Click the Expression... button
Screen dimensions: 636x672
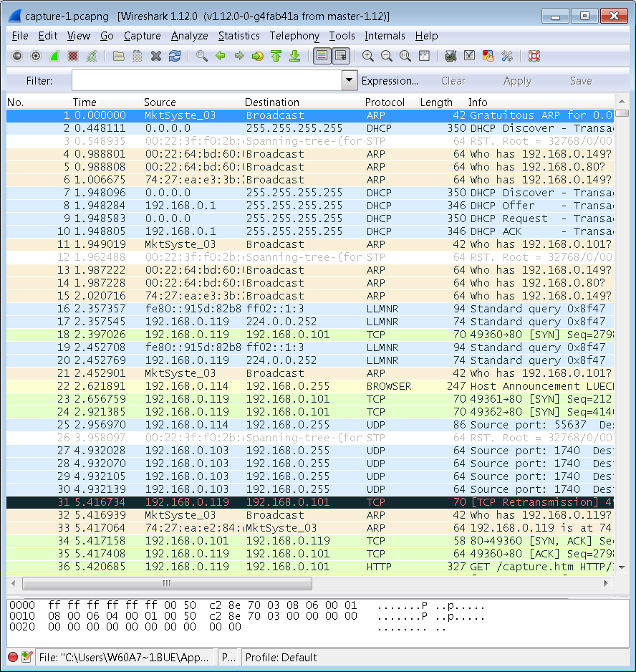(390, 80)
